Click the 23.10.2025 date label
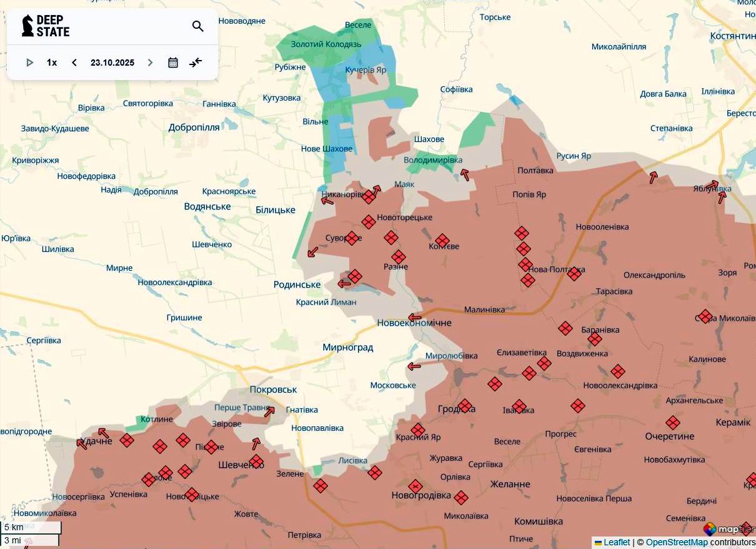 pyautogui.click(x=112, y=63)
